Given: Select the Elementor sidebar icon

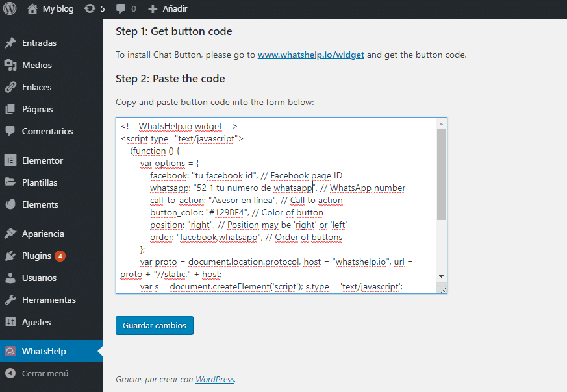Looking at the screenshot, I should (x=10, y=160).
